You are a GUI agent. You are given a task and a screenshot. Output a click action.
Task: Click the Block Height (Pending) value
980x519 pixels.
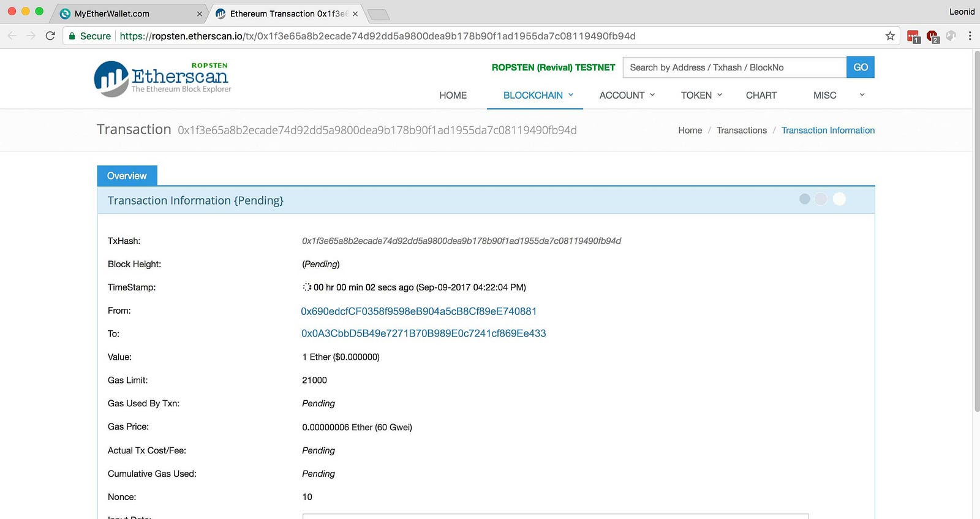(x=321, y=264)
